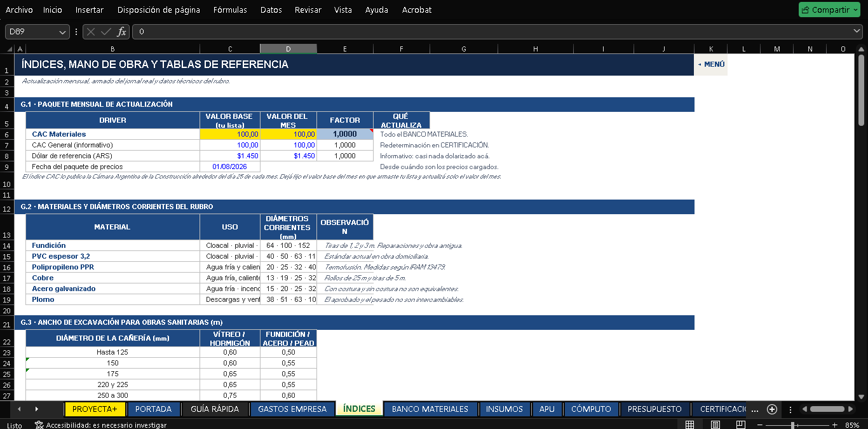This screenshot has height=429, width=868.
Task: Switch to Page Break Preview icon
Action: [740, 425]
